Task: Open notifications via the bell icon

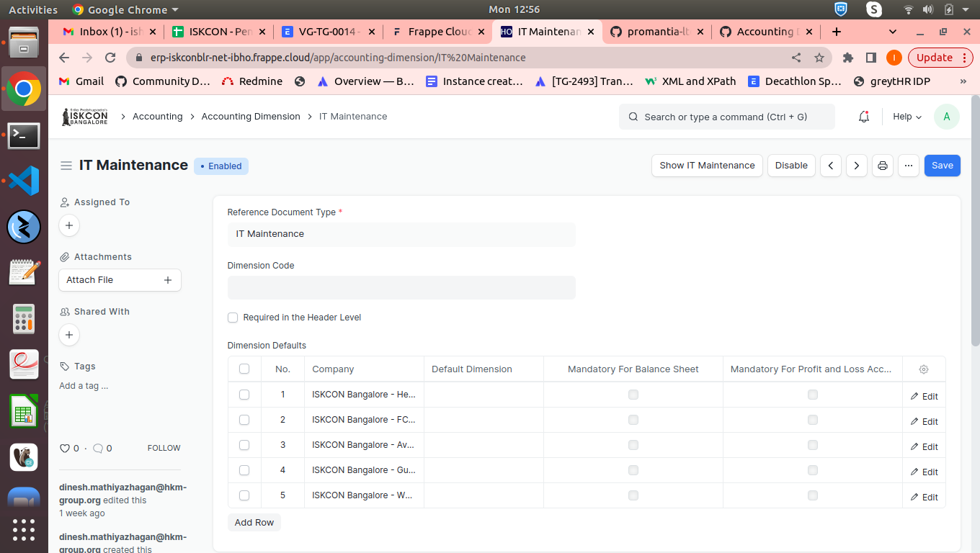Action: coord(863,117)
